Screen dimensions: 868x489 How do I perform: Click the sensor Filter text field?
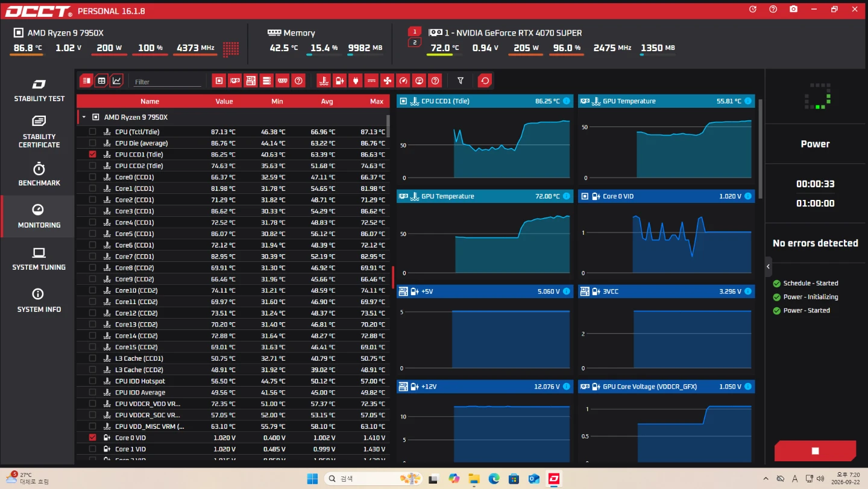[x=167, y=81]
